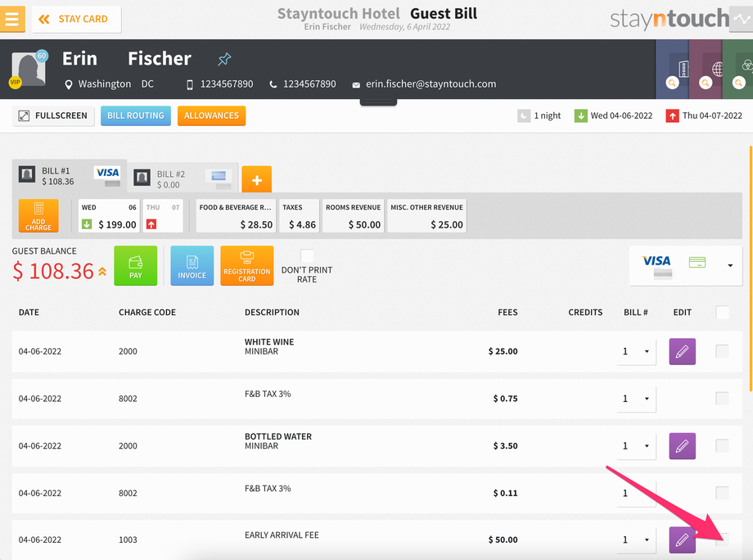Switch the bill to fullscreen
Viewport: 753px width, 560px height.
tap(53, 115)
